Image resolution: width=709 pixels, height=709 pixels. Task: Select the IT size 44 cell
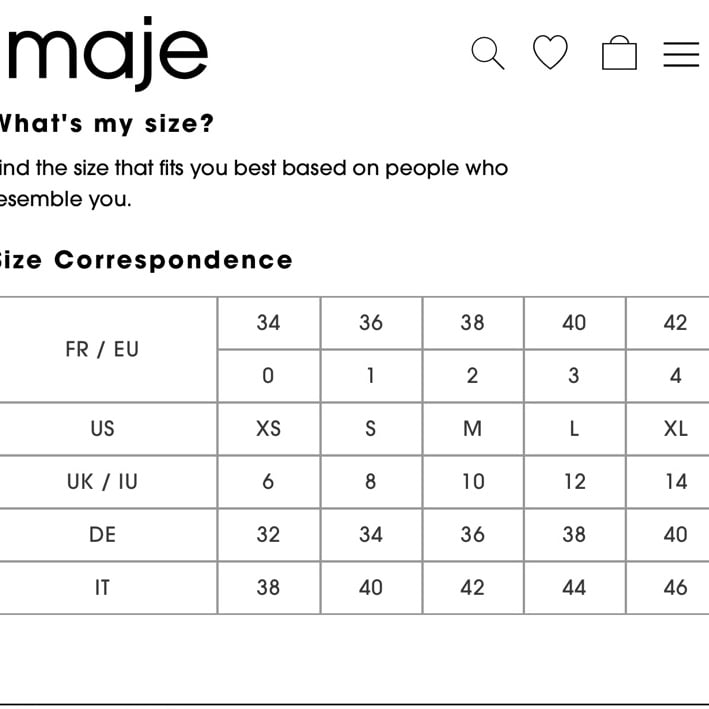[574, 587]
